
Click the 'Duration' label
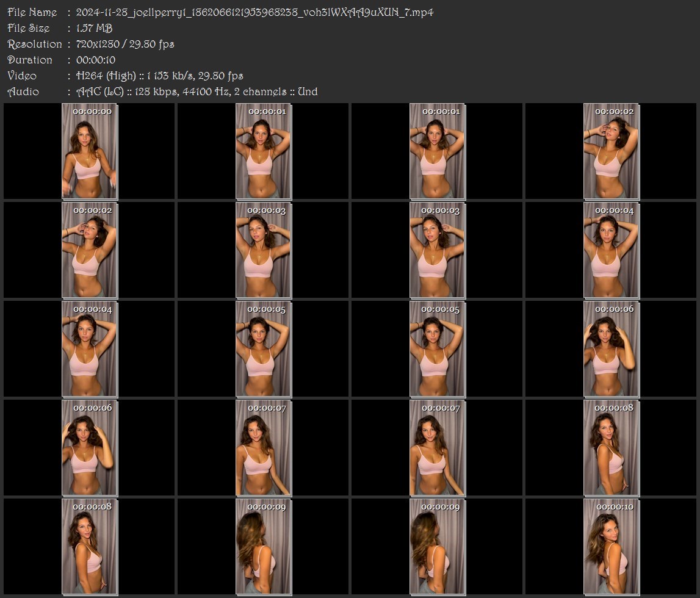coord(29,60)
